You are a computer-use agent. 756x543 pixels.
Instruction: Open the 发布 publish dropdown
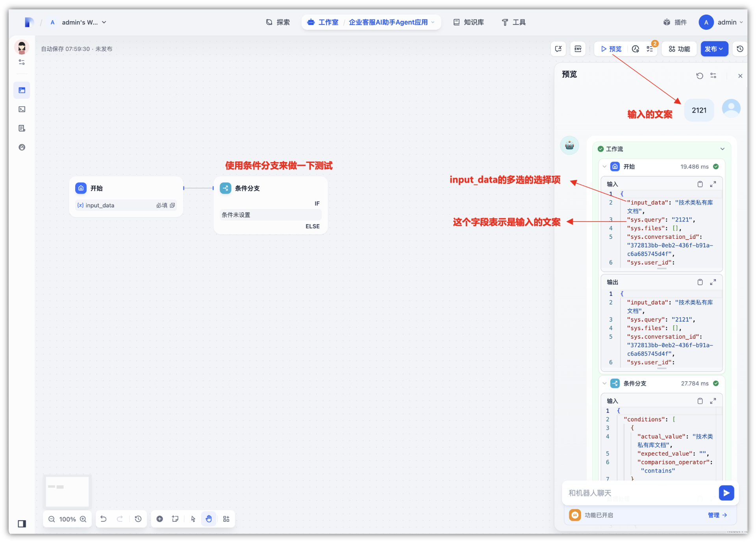click(714, 49)
